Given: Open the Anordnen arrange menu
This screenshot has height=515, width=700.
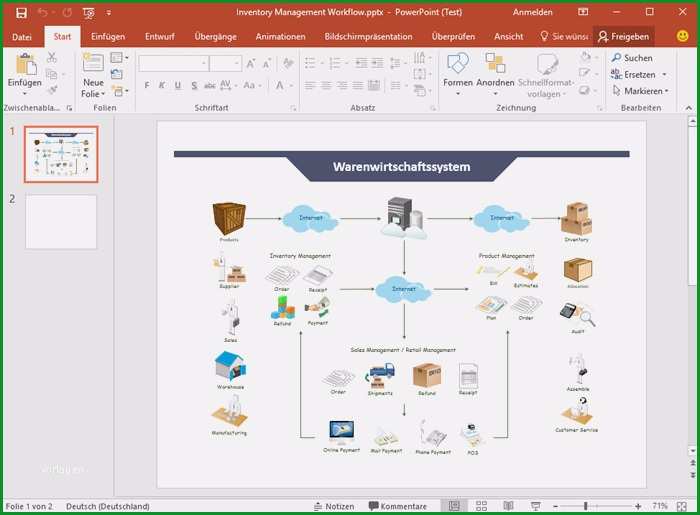Looking at the screenshot, I should 495,74.
